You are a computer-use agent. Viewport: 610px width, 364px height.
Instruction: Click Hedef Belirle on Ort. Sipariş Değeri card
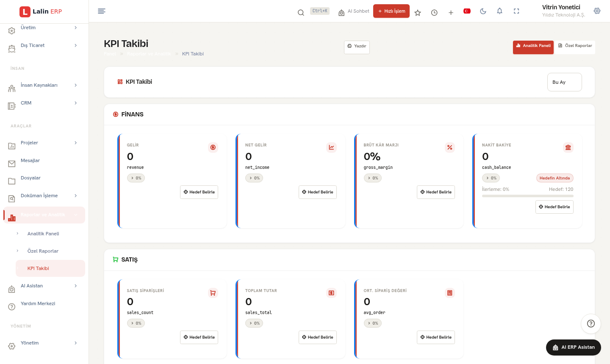point(436,337)
